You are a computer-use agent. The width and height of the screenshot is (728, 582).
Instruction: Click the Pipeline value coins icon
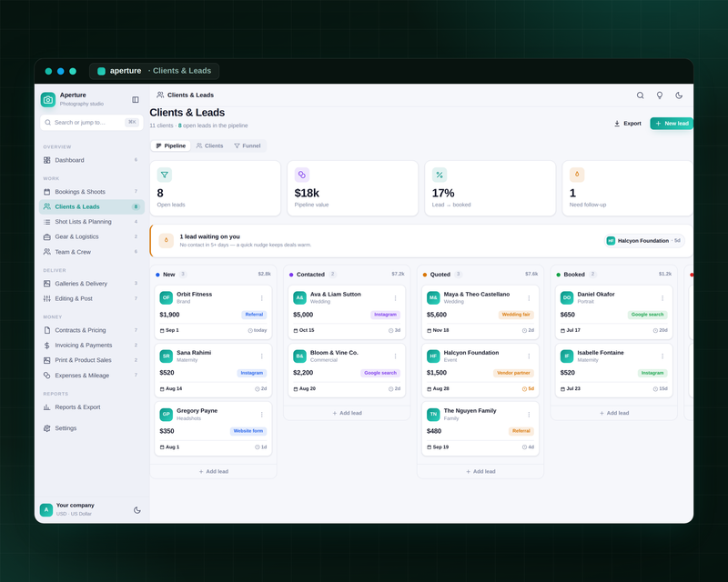coord(302,175)
